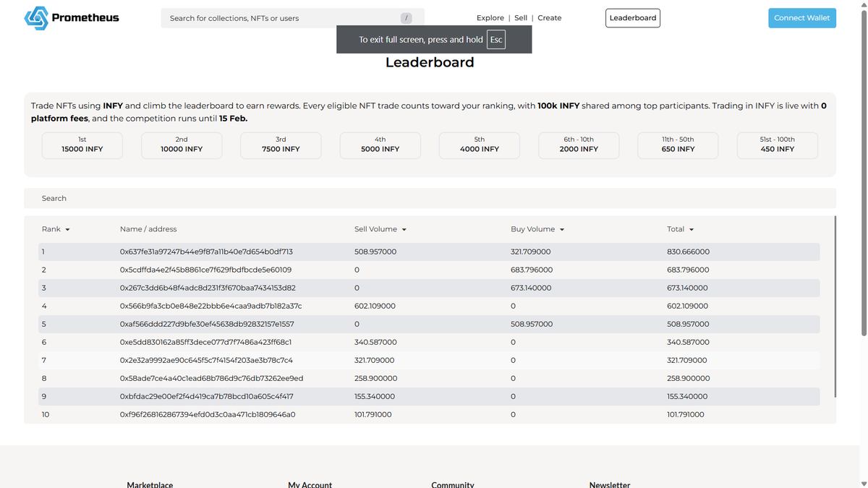Select the 2nd place 10000 INFY card
Image resolution: width=868 pixels, height=488 pixels.
pos(182,145)
